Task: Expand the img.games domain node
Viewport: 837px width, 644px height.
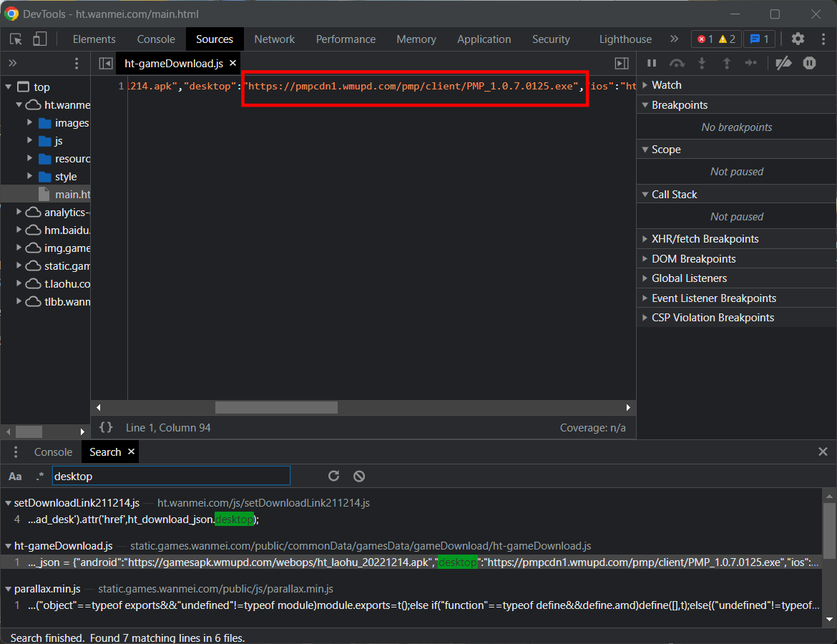Action: tap(19, 248)
